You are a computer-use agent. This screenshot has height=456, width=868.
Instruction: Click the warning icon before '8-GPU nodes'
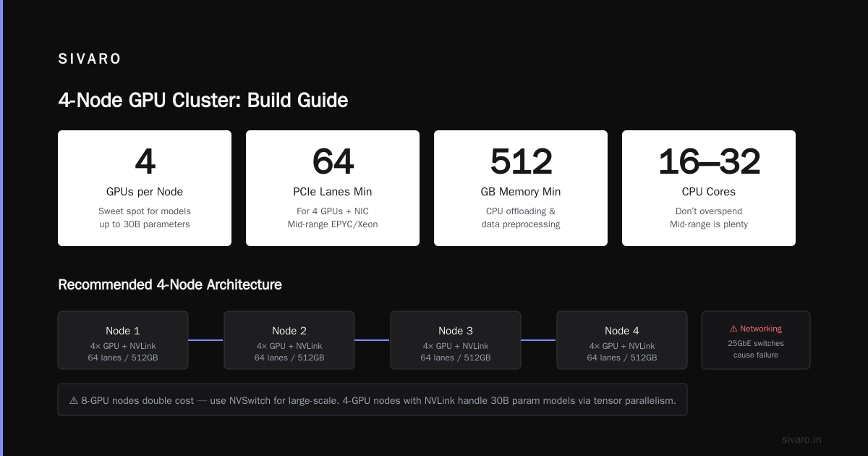(x=74, y=400)
